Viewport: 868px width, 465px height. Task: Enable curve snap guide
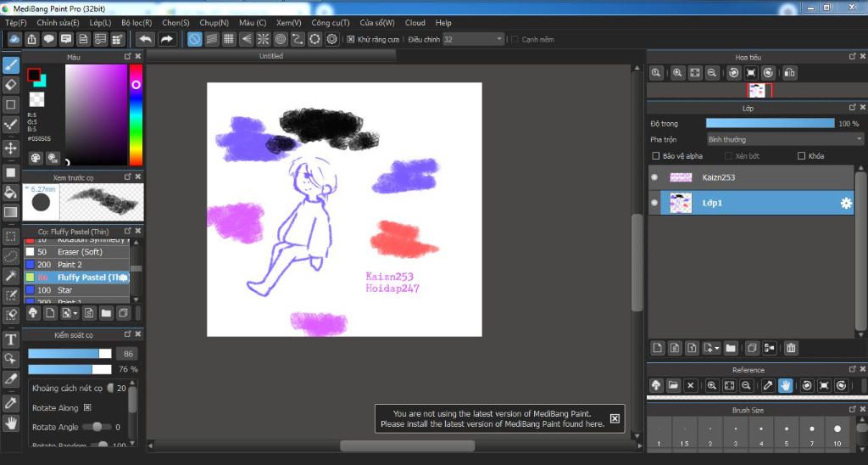[298, 39]
